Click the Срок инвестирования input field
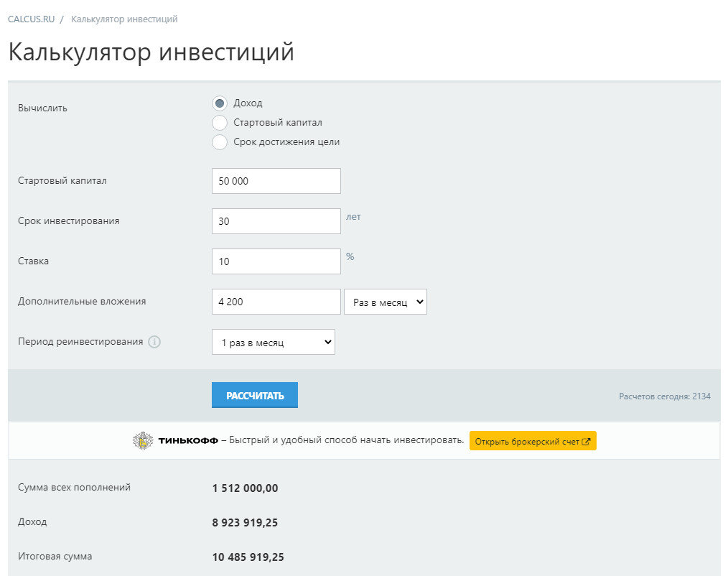Screen dimensions: 728x576 tap(276, 220)
